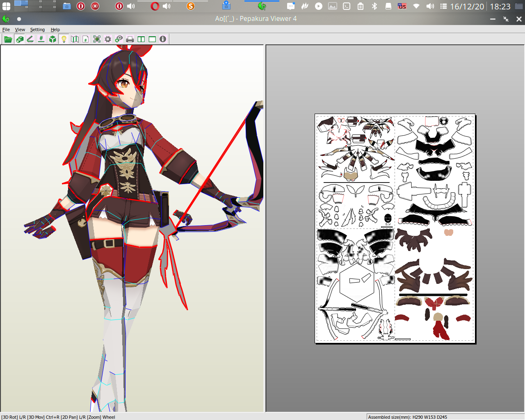Screen dimensions: 525x420
Task: Toggle the light bulb shading option
Action: coord(64,39)
